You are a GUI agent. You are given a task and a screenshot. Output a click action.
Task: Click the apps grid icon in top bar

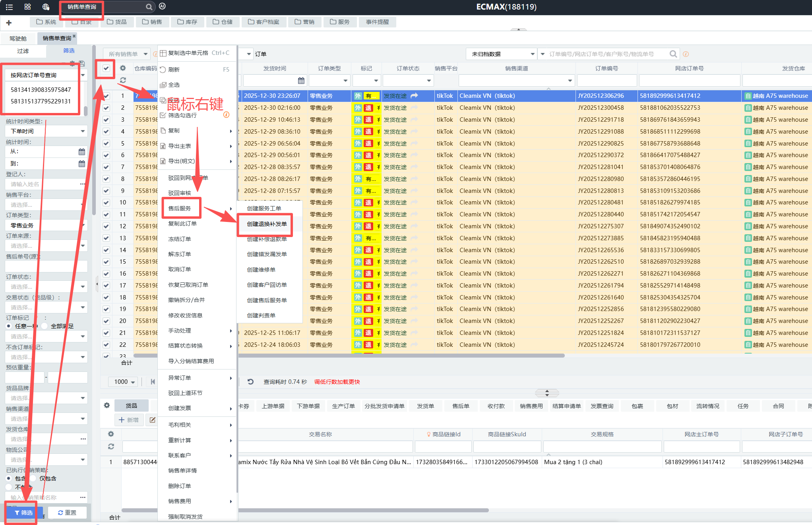pos(27,7)
